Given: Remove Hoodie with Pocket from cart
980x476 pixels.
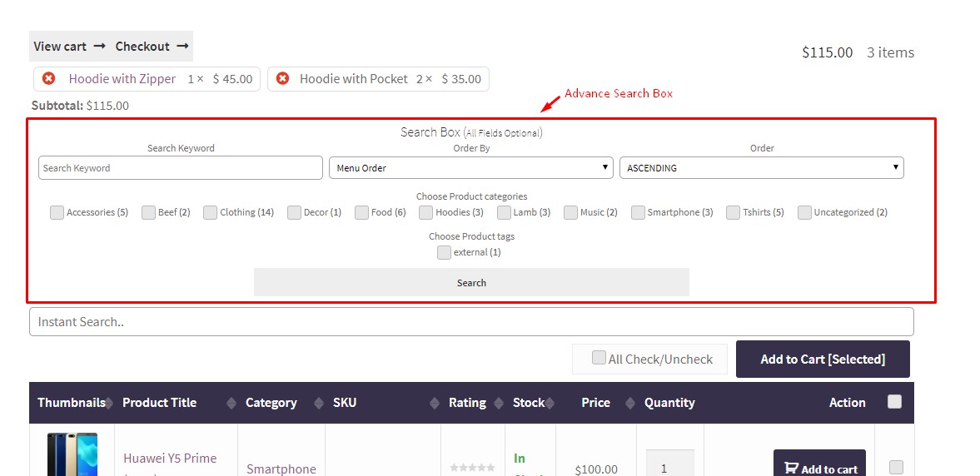Looking at the screenshot, I should 282,78.
